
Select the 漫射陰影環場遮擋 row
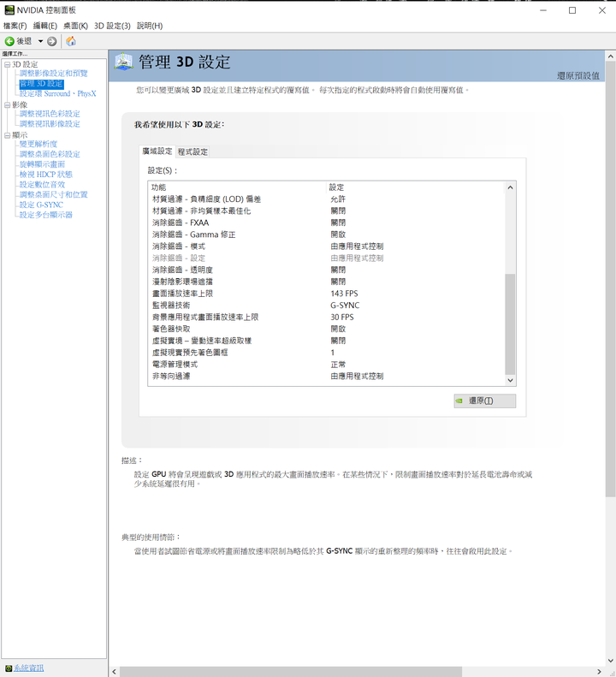point(326,282)
